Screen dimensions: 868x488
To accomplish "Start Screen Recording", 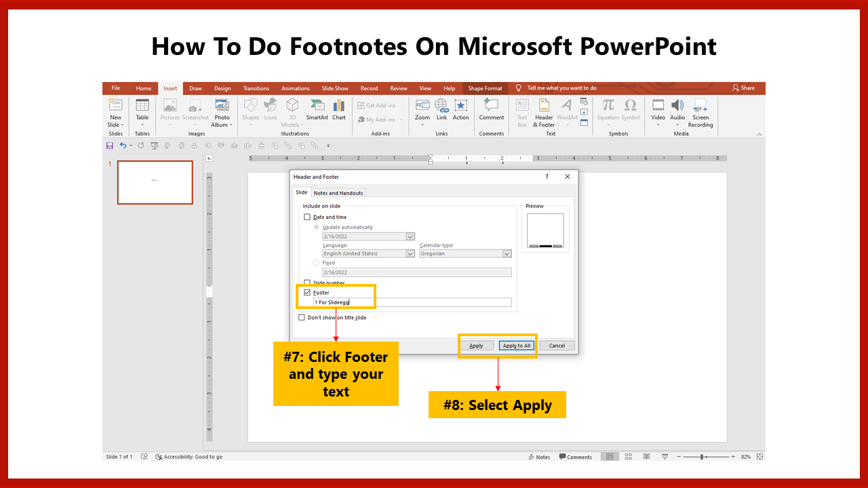I will [701, 113].
